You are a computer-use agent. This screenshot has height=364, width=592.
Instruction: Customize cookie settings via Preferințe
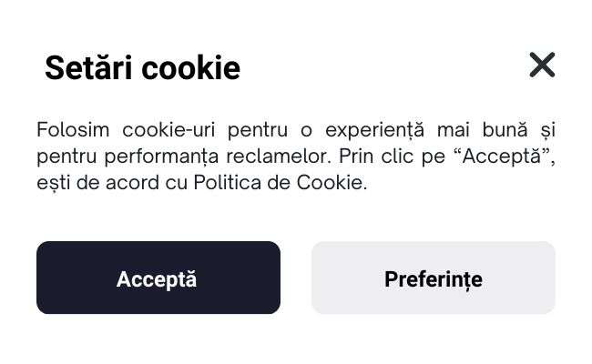click(433, 278)
